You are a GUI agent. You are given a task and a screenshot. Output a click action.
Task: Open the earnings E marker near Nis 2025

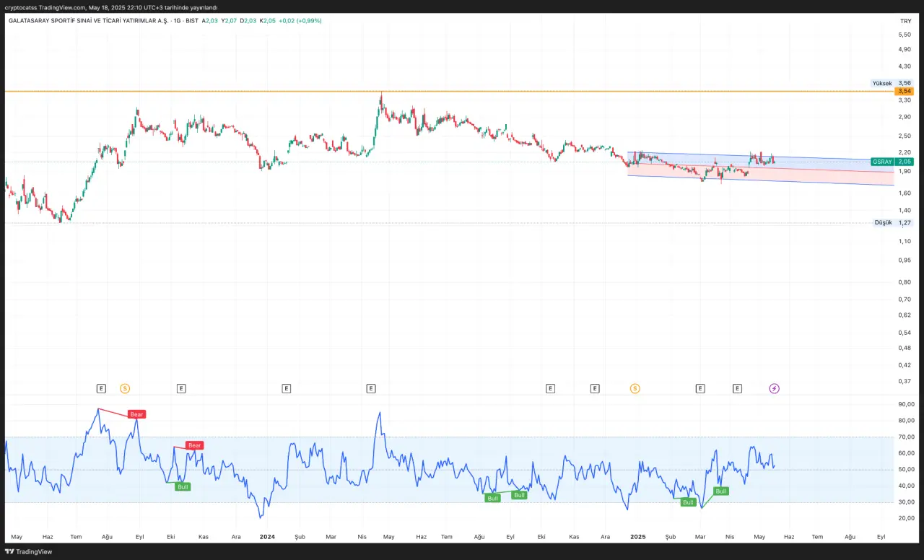coord(737,388)
